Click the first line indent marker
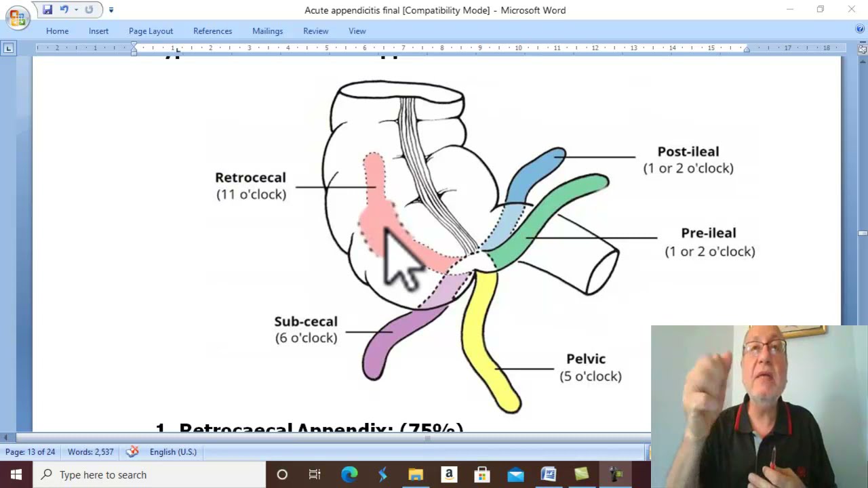 134,45
